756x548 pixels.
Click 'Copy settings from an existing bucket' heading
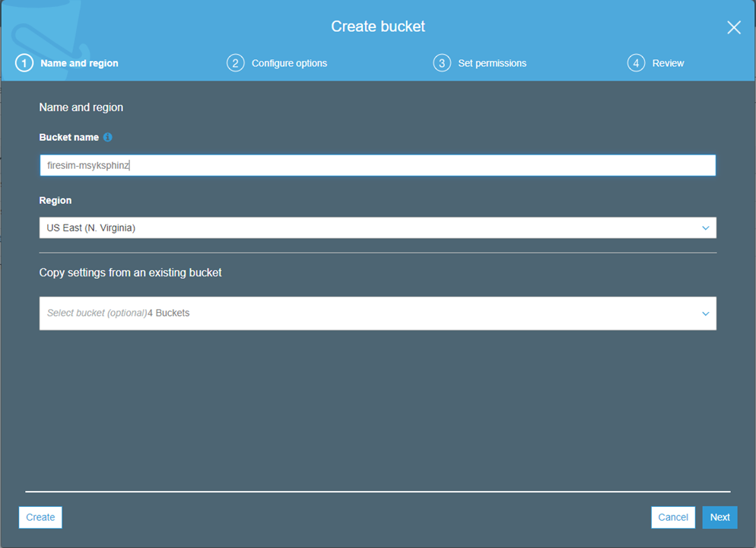[130, 272]
